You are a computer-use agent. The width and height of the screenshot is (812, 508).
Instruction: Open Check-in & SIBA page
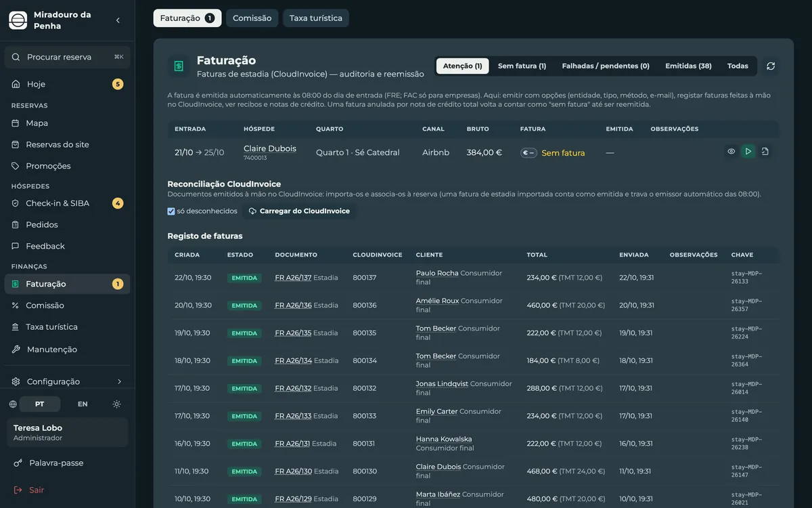point(68,203)
